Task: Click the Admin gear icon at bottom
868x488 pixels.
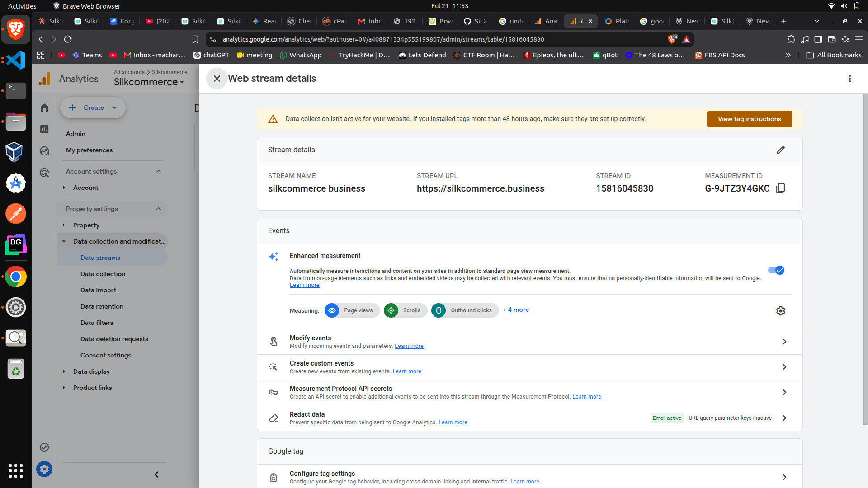Action: tap(44, 469)
